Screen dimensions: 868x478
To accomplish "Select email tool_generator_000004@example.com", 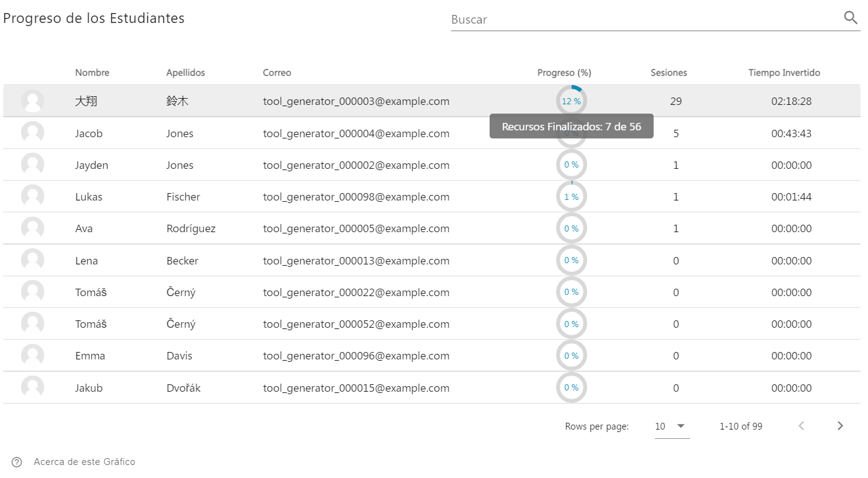I will tap(356, 133).
